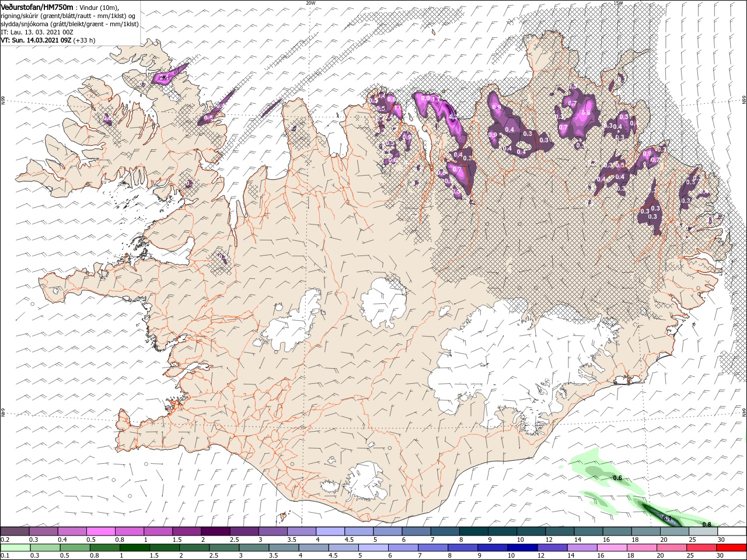The width and height of the screenshot is (747, 560).
Task: Pick top-row grey-teal swatch between 18 and 20
Action: coord(645,531)
